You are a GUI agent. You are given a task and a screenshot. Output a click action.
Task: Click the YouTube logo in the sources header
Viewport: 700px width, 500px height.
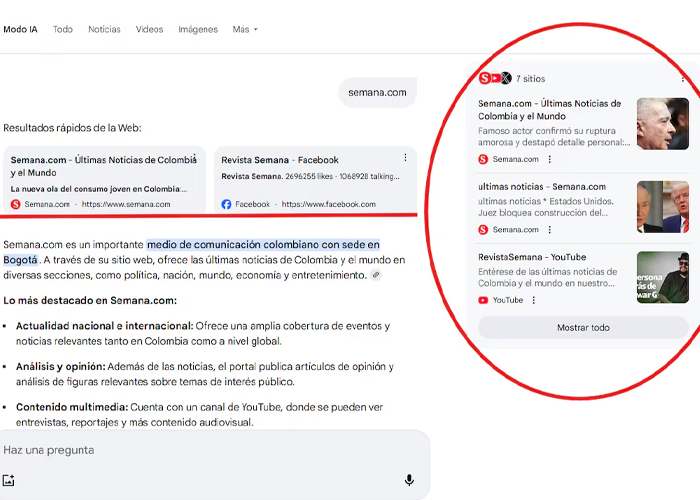pos(496,79)
